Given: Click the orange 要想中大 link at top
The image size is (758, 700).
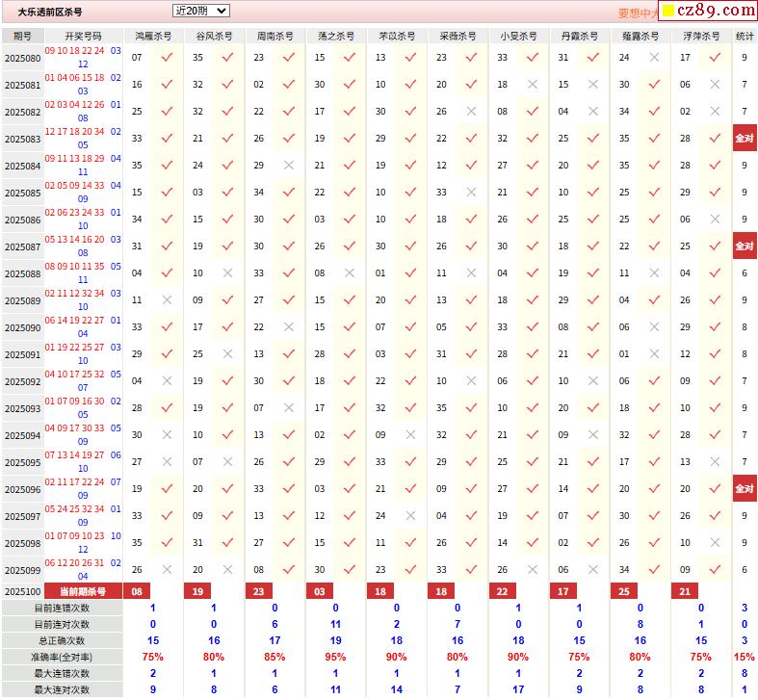Looking at the screenshot, I should coord(638,13).
